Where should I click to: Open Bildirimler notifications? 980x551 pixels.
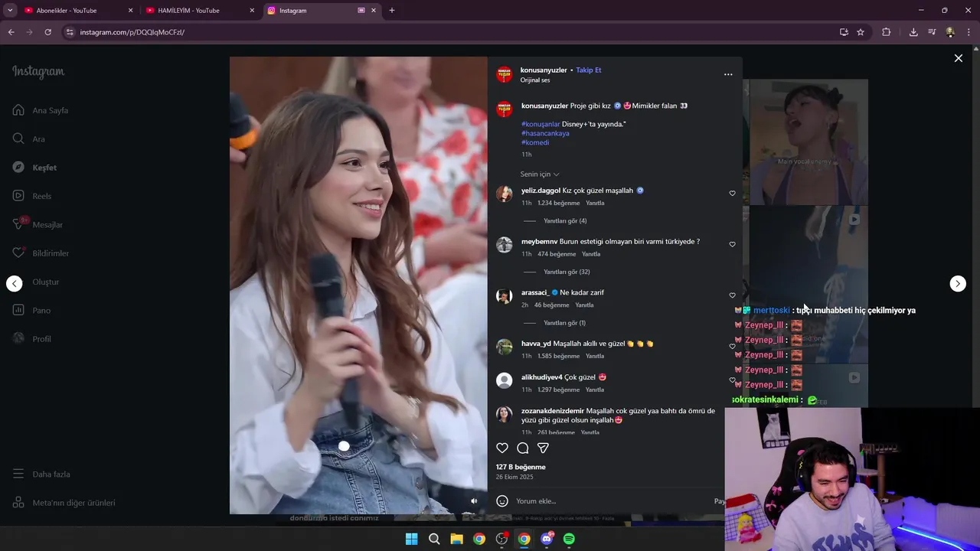pyautogui.click(x=41, y=253)
